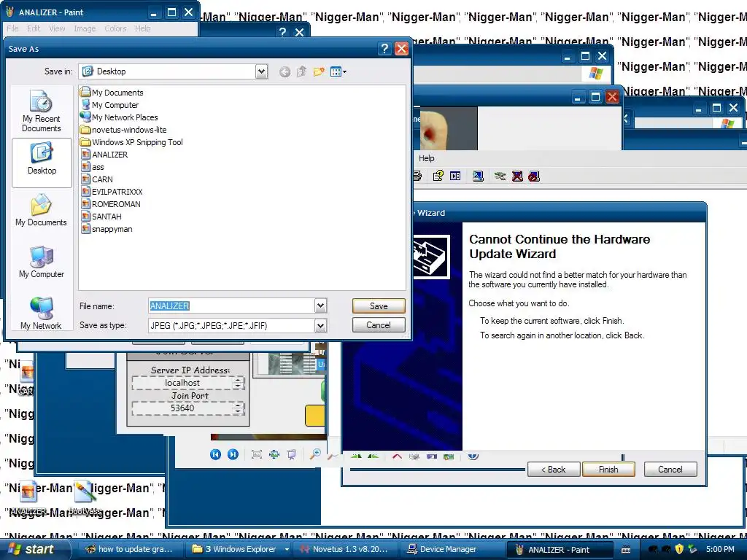Open the Image menu in Paint

(85, 28)
